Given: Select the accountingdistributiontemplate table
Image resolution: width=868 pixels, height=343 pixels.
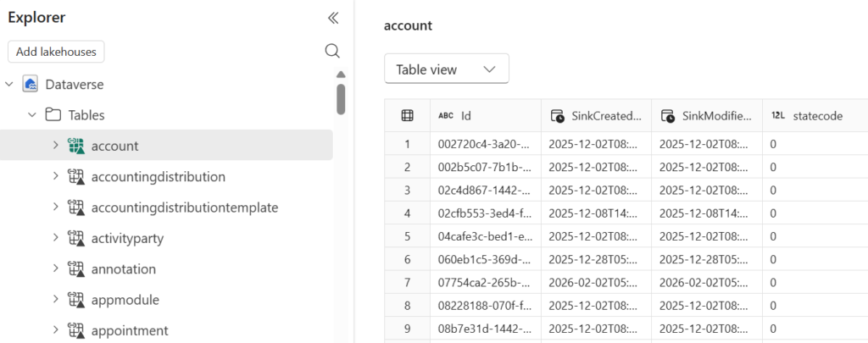Looking at the screenshot, I should (184, 207).
